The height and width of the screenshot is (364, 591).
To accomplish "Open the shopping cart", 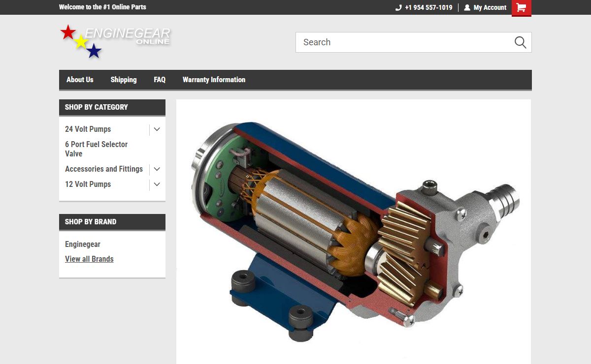I will pyautogui.click(x=521, y=8).
